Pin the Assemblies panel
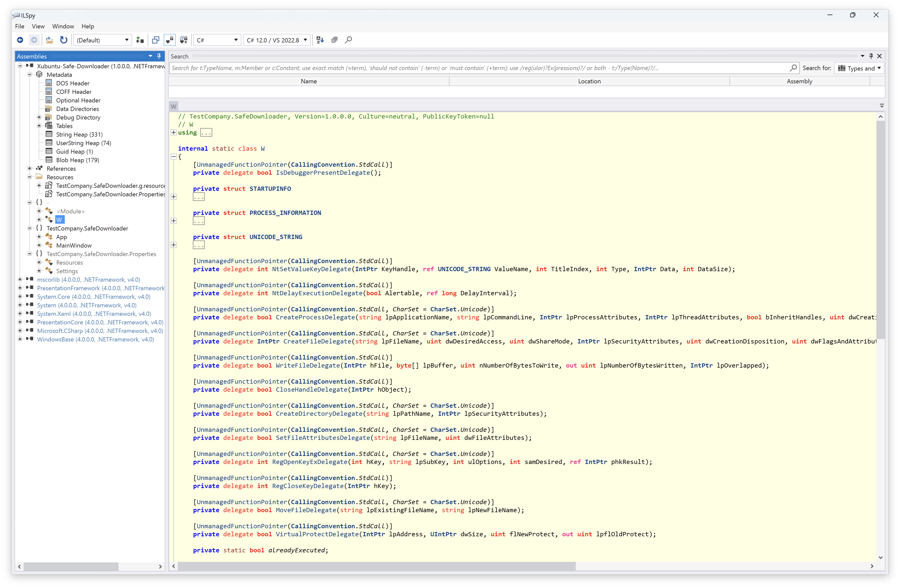The height and width of the screenshot is (588, 900). (x=159, y=56)
